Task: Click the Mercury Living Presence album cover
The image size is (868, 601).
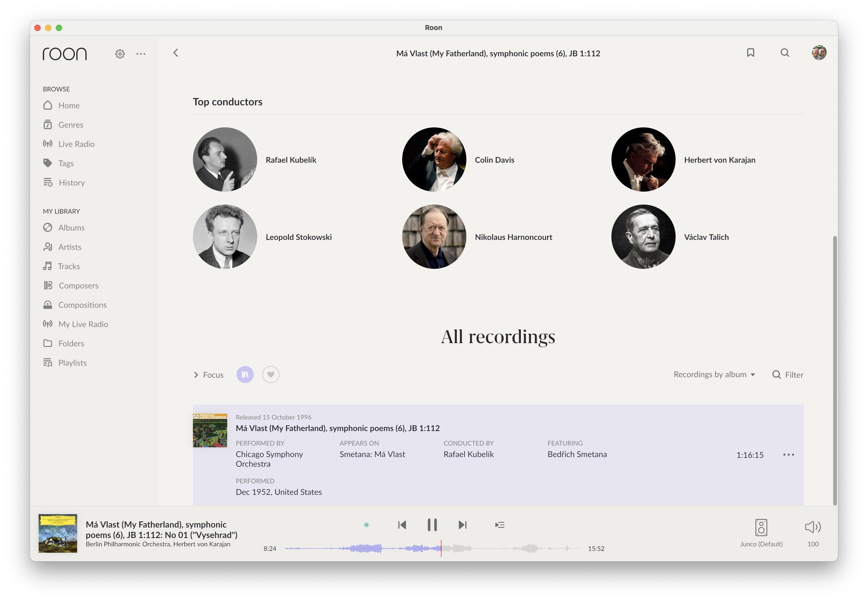Action: (210, 430)
